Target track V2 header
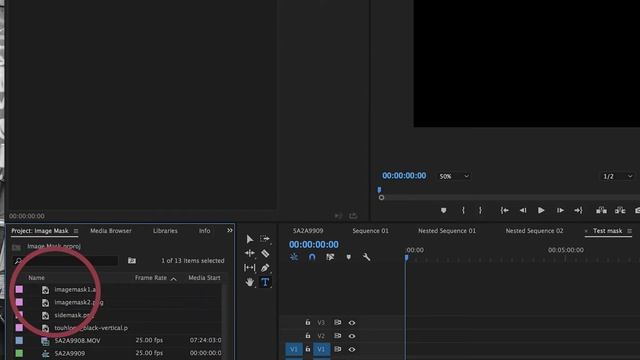This screenshot has width=640, height=360. (321, 336)
